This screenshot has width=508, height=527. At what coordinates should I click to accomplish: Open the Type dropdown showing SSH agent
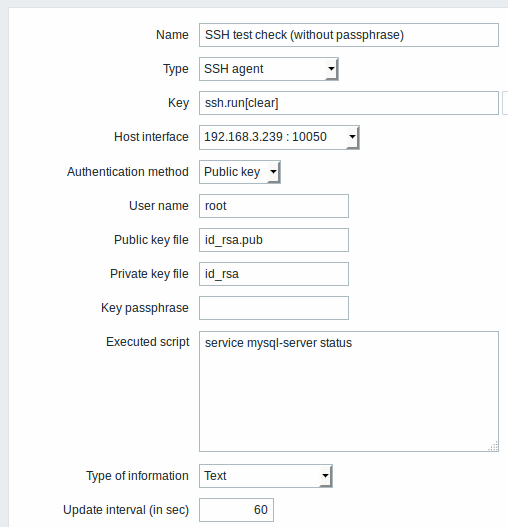coord(269,69)
